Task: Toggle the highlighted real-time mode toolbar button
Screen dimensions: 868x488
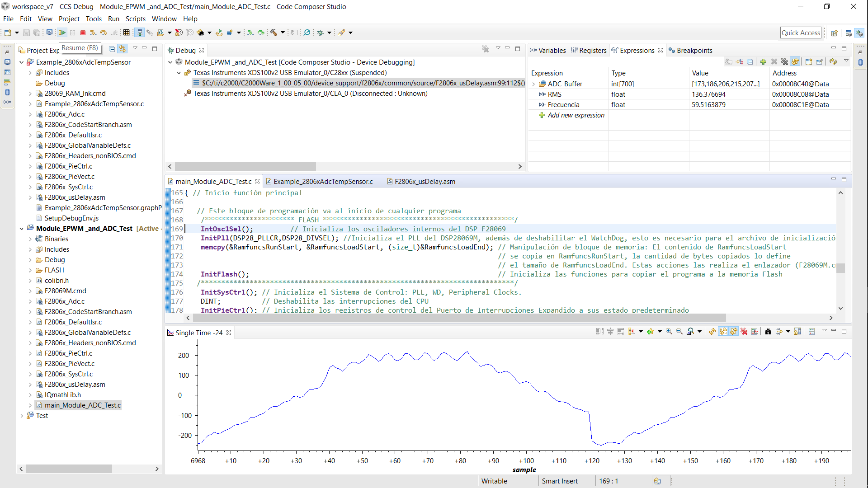Action: point(140,33)
